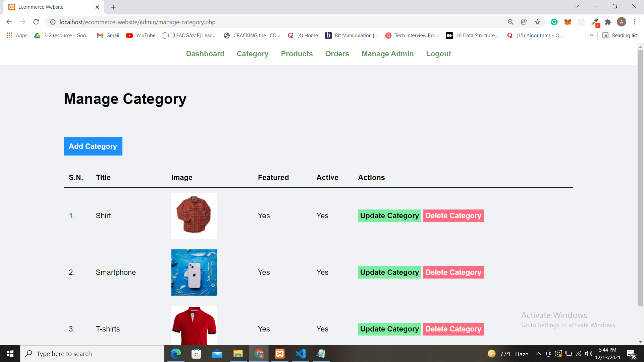Log out via the Logout link
This screenshot has height=362, width=644.
tap(438, 54)
